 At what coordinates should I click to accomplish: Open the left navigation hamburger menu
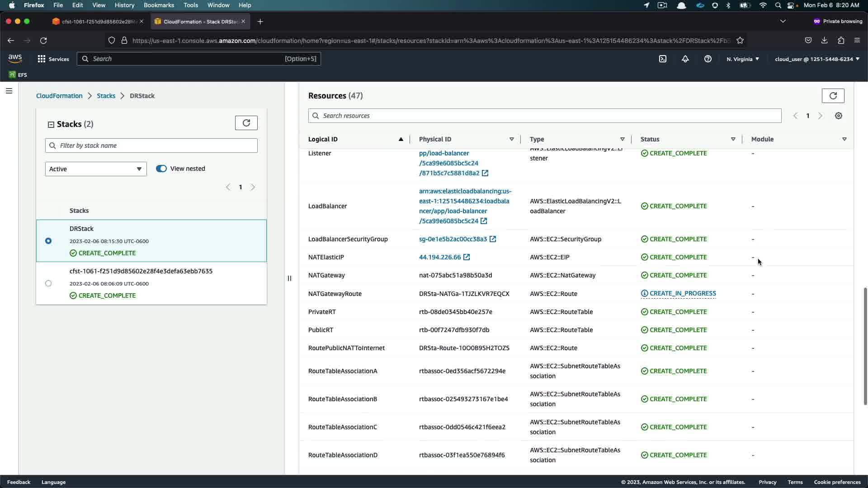pyautogui.click(x=9, y=91)
